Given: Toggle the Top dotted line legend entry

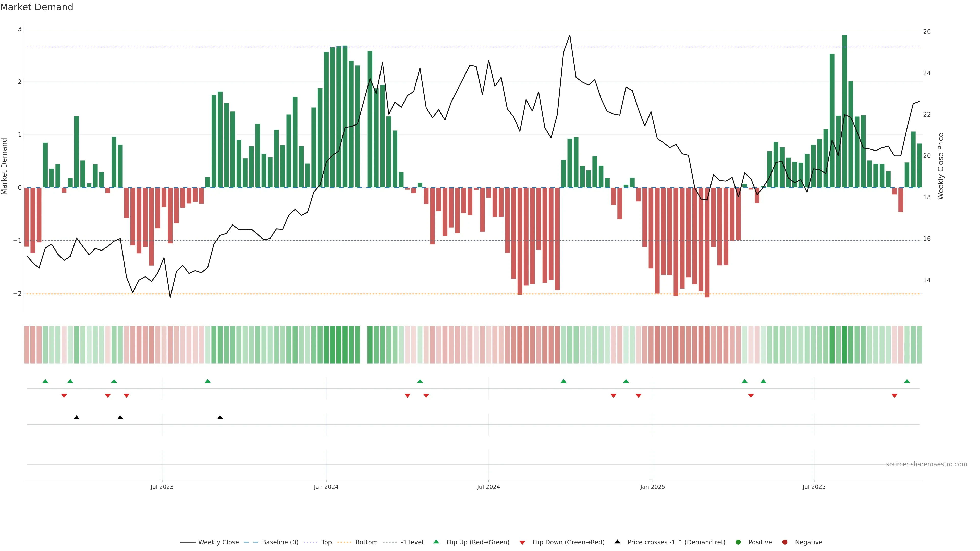Looking at the screenshot, I should click(326, 542).
